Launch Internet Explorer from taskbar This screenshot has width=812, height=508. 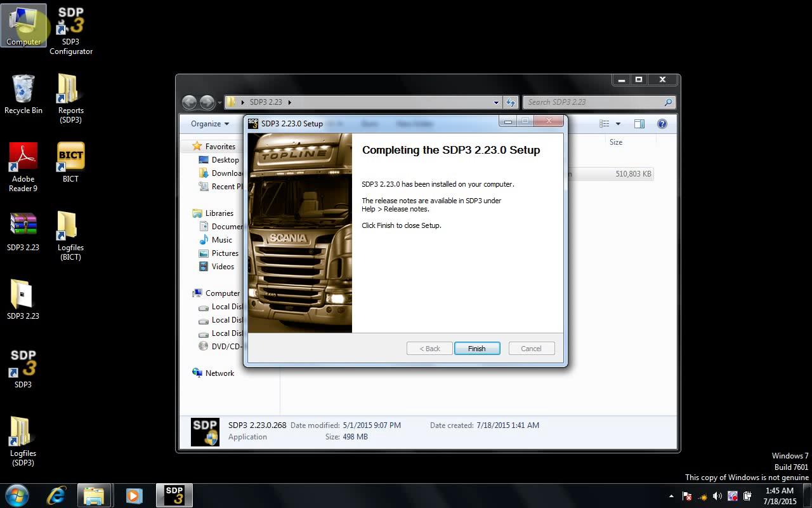[56, 495]
